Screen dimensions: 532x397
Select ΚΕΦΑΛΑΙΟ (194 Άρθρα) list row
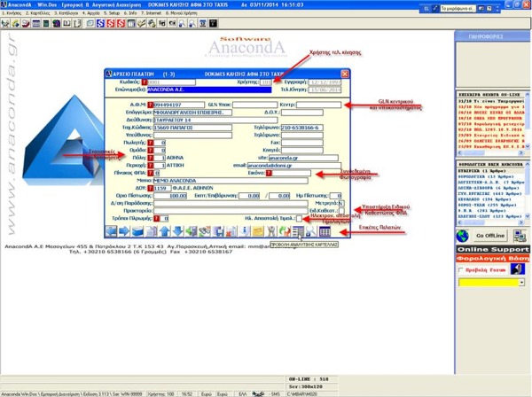[x=490, y=199]
